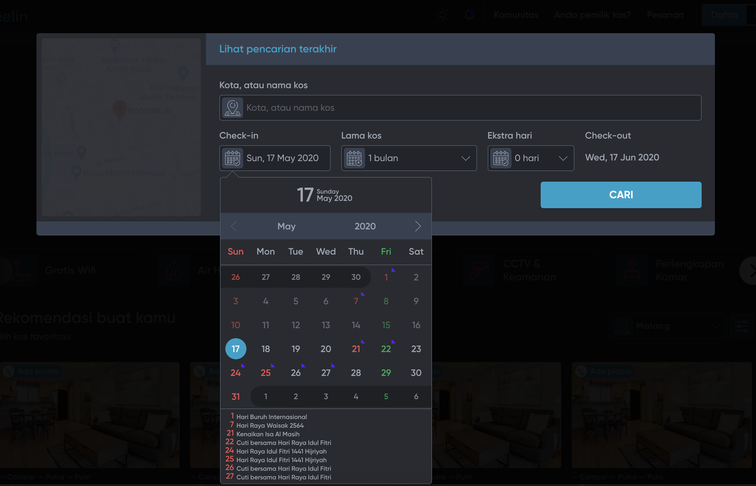
Task: Click the Check-in calendar icon
Action: point(232,158)
